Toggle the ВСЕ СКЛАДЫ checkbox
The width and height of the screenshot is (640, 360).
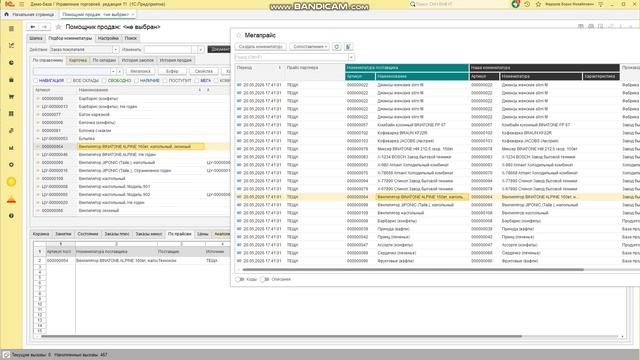coord(69,81)
